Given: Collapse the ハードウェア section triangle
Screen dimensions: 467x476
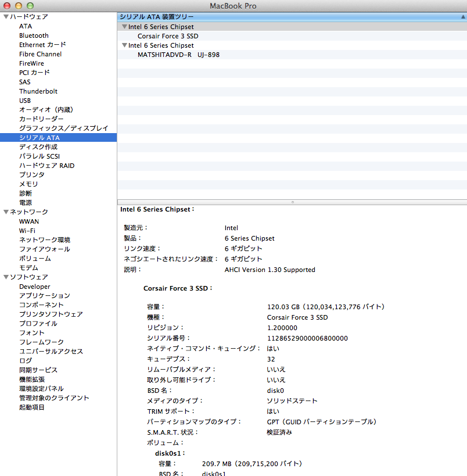Looking at the screenshot, I should coord(6,17).
